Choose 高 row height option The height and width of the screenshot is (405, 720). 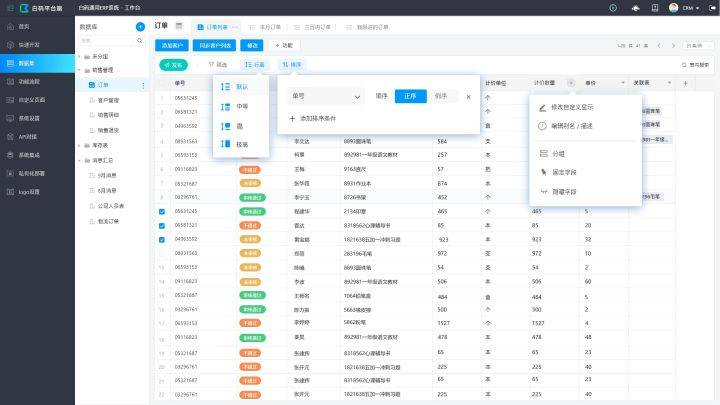point(241,126)
